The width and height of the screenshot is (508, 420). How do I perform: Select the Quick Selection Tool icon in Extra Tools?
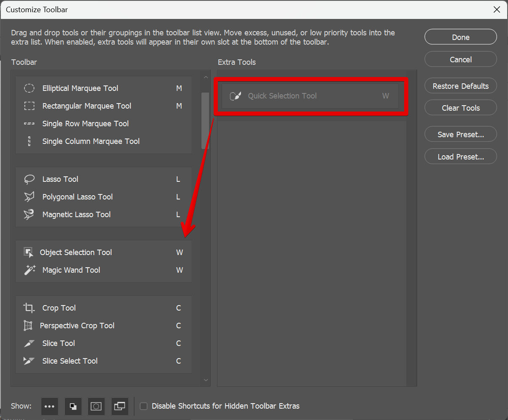point(235,96)
